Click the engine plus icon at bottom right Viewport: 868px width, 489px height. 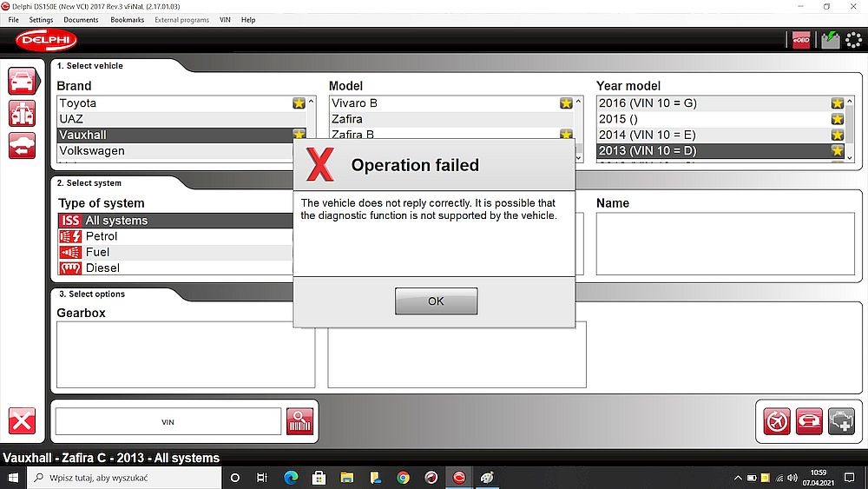point(841,421)
